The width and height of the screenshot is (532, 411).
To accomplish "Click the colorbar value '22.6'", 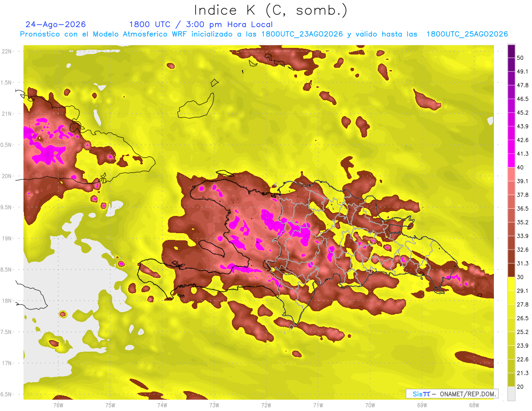I will pos(522,360).
